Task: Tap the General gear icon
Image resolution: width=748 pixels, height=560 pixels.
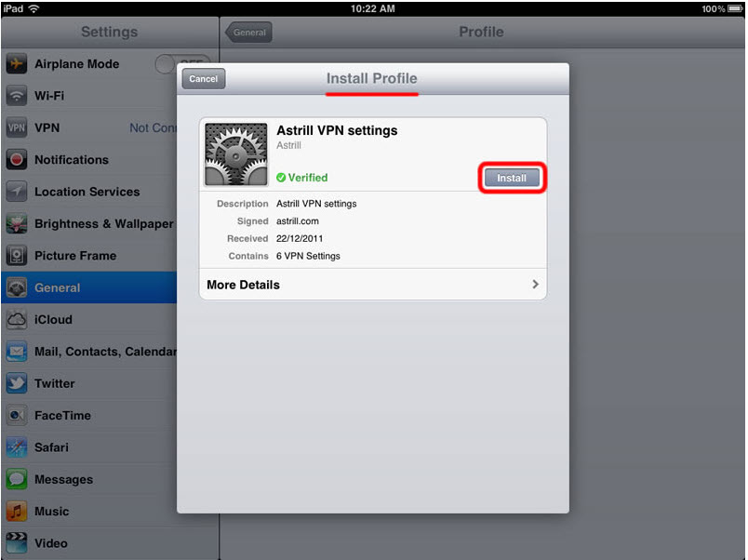Action: click(17, 287)
